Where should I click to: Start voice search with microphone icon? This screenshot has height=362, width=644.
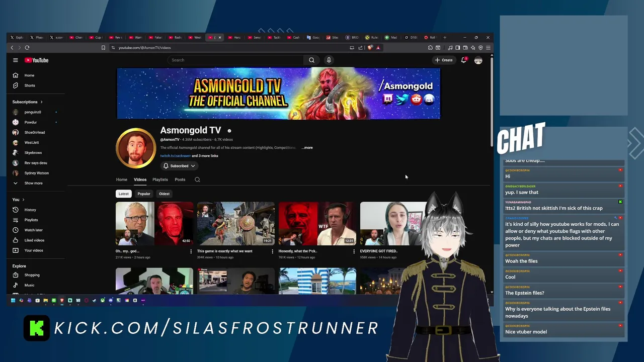pos(329,60)
